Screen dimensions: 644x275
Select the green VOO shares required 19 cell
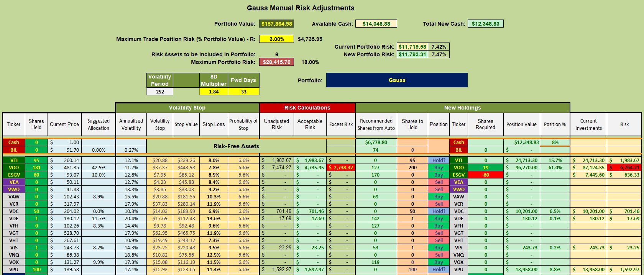coord(485,167)
